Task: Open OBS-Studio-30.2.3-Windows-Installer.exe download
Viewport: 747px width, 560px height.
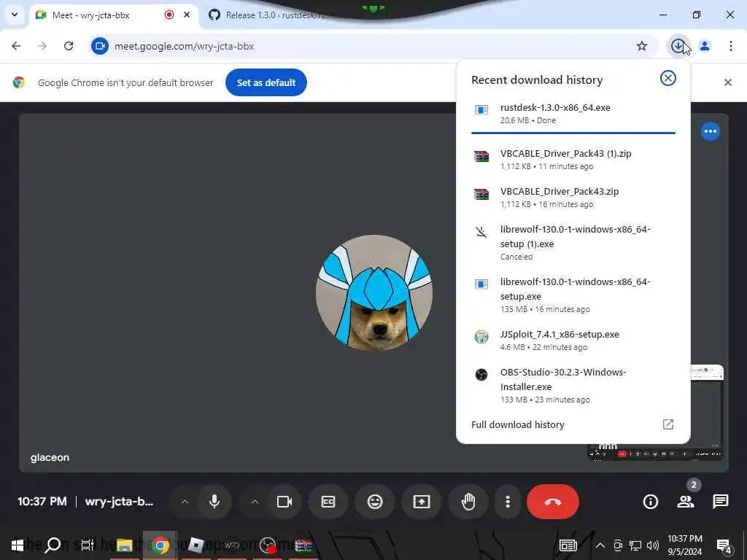Action: 573,385
